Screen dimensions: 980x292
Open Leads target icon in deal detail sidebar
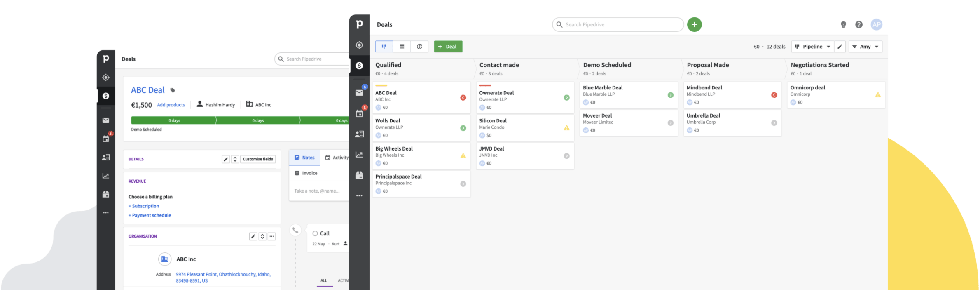106,78
